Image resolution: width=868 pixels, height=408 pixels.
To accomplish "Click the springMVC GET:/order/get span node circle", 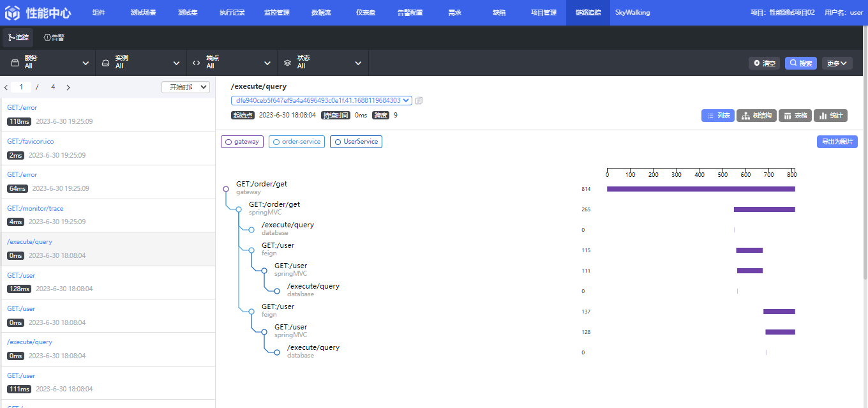I will tap(239, 209).
